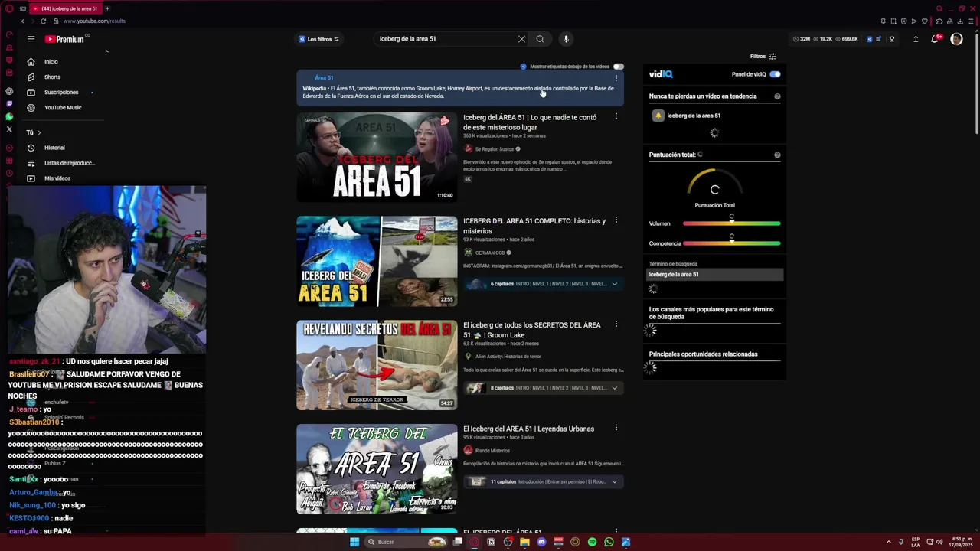Toggle Mostrar etiquetas debajo de los videos
The width and height of the screenshot is (980, 551).
coord(618,67)
